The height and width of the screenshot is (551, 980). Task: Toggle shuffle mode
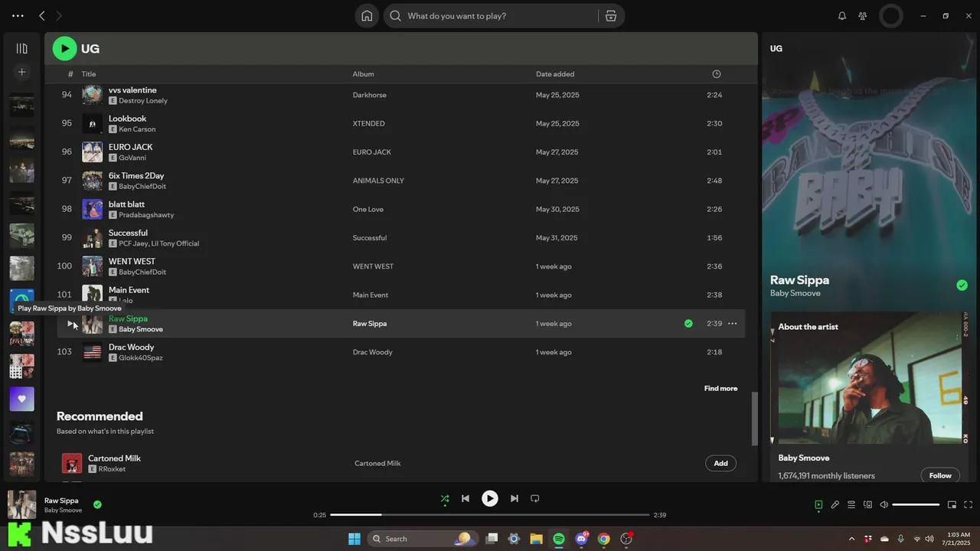point(445,498)
